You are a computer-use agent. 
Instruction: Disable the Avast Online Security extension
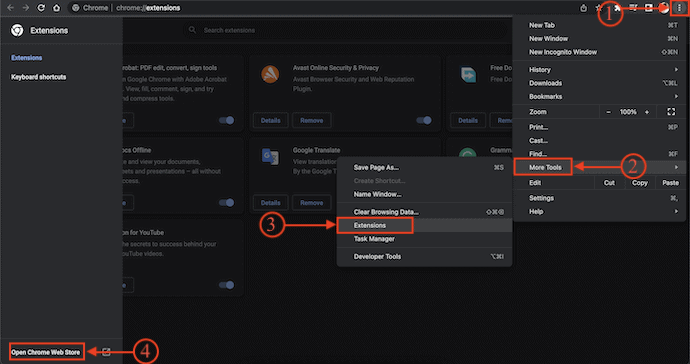[x=424, y=120]
